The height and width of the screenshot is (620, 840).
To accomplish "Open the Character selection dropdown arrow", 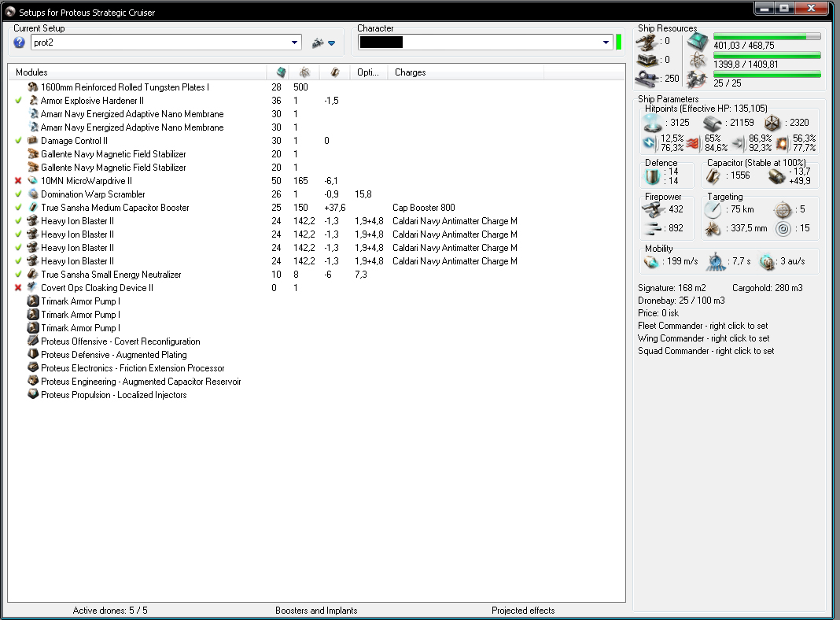I will click(606, 42).
